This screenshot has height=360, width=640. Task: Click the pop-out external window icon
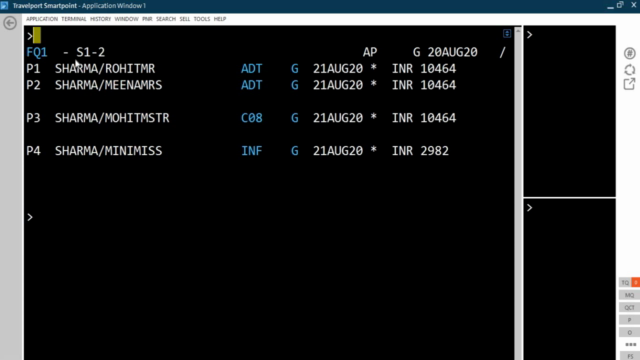click(629, 84)
